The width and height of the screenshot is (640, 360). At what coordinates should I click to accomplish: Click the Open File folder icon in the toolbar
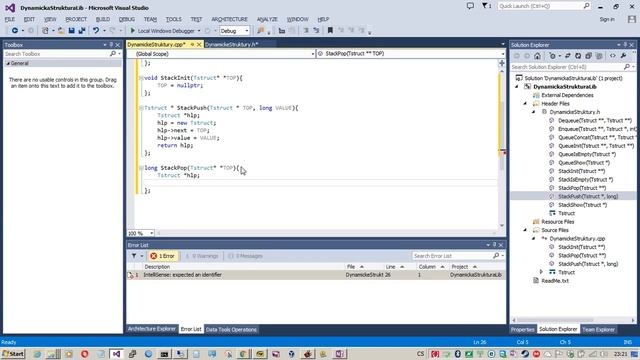(x=61, y=31)
